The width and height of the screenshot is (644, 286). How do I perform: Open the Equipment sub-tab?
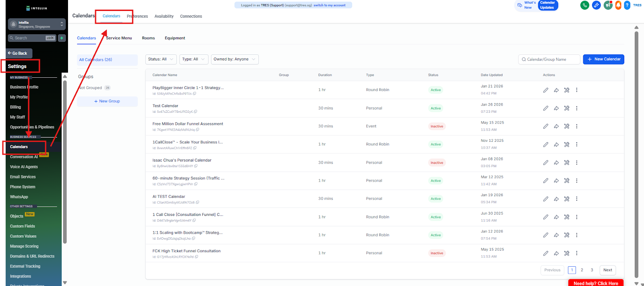[175, 38]
